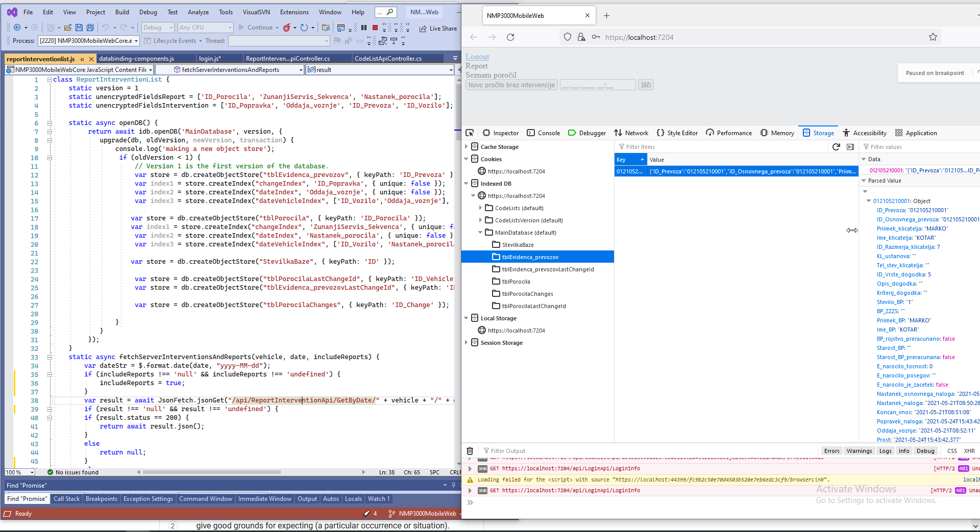Click the Logout link on the page

pos(477,57)
